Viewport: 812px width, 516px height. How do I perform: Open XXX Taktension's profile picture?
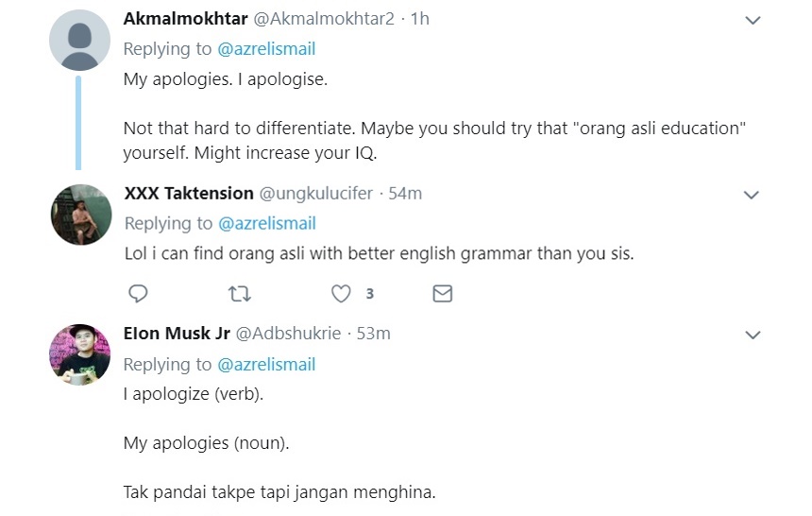click(x=80, y=215)
